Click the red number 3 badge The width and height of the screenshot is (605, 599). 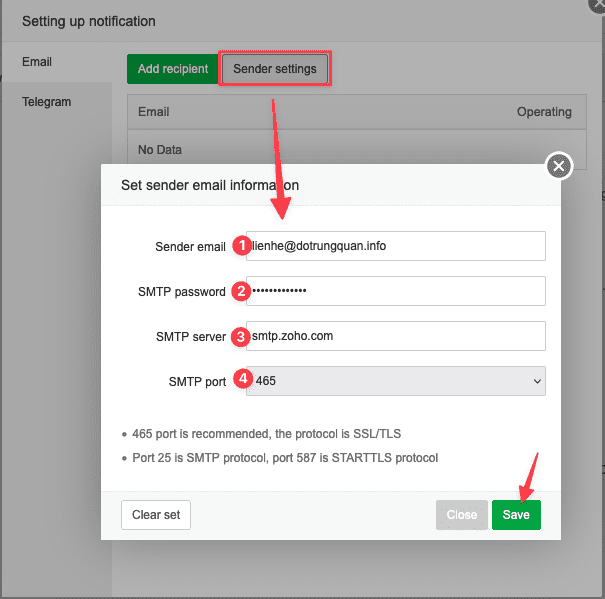pos(240,336)
